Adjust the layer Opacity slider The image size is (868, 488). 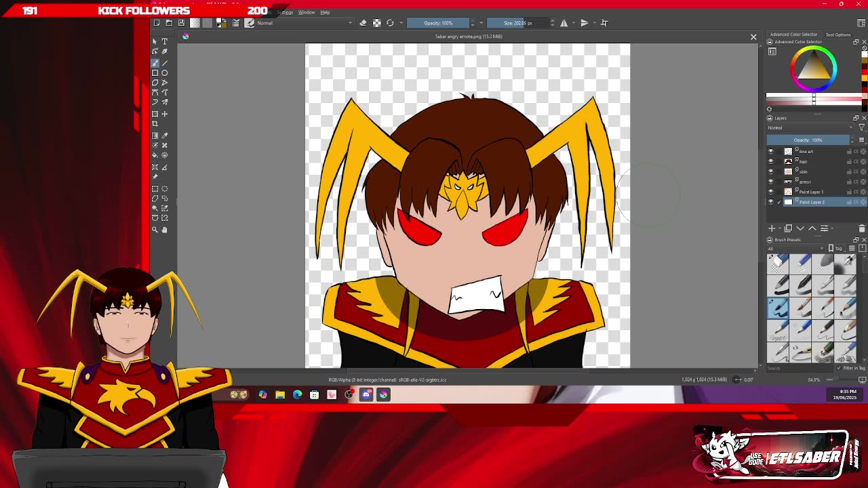point(808,140)
